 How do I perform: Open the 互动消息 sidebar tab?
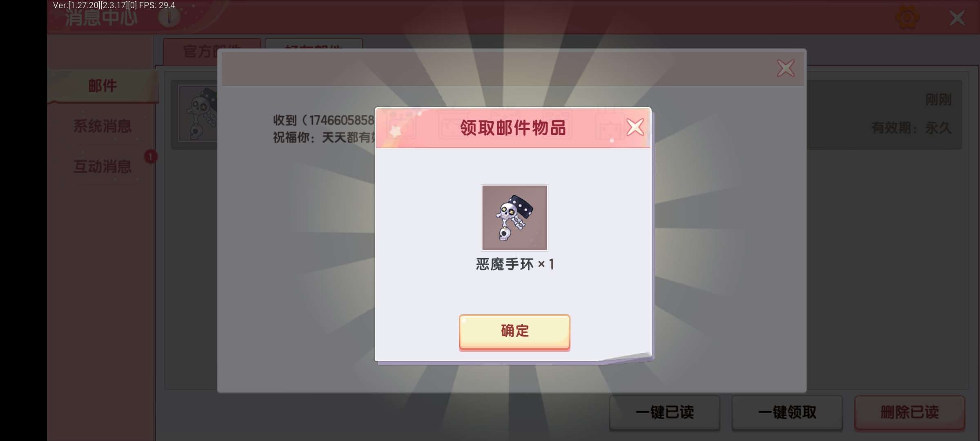(102, 167)
